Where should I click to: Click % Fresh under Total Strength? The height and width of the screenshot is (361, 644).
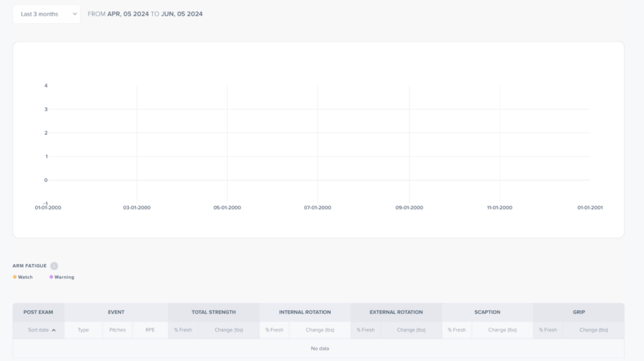(x=183, y=330)
